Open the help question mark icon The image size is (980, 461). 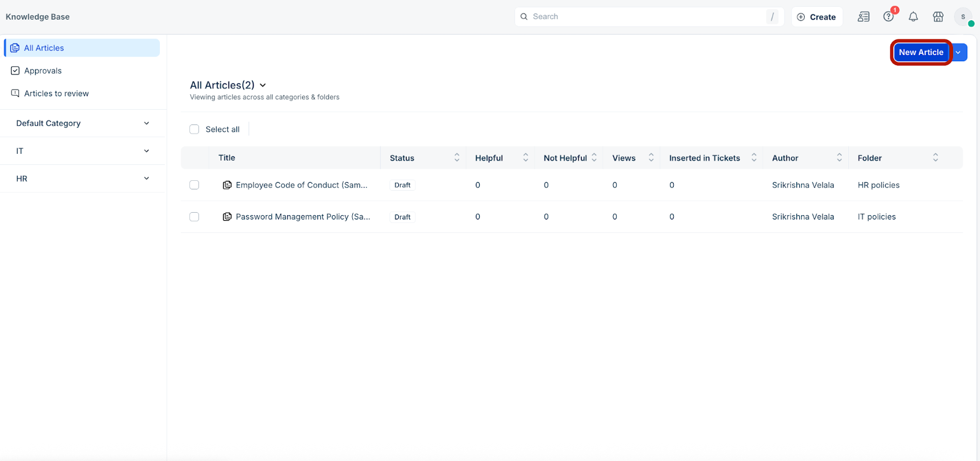coord(888,17)
